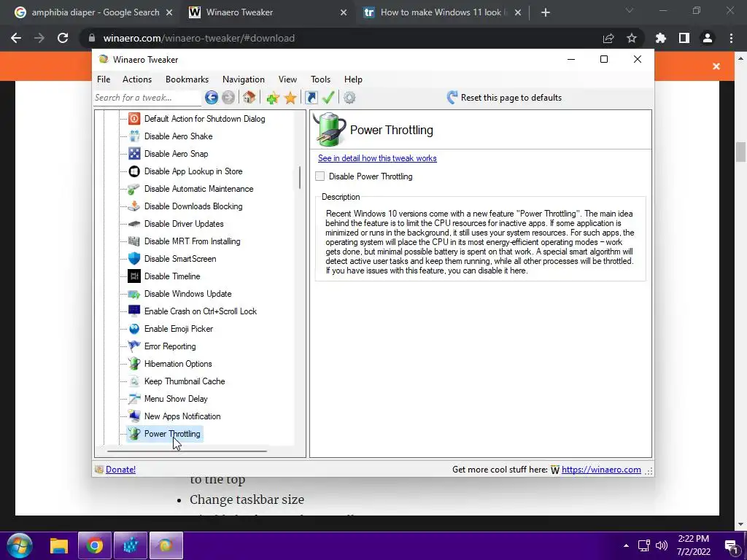Open settings via the gear toolbar icon
The width and height of the screenshot is (747, 560).
click(x=349, y=98)
